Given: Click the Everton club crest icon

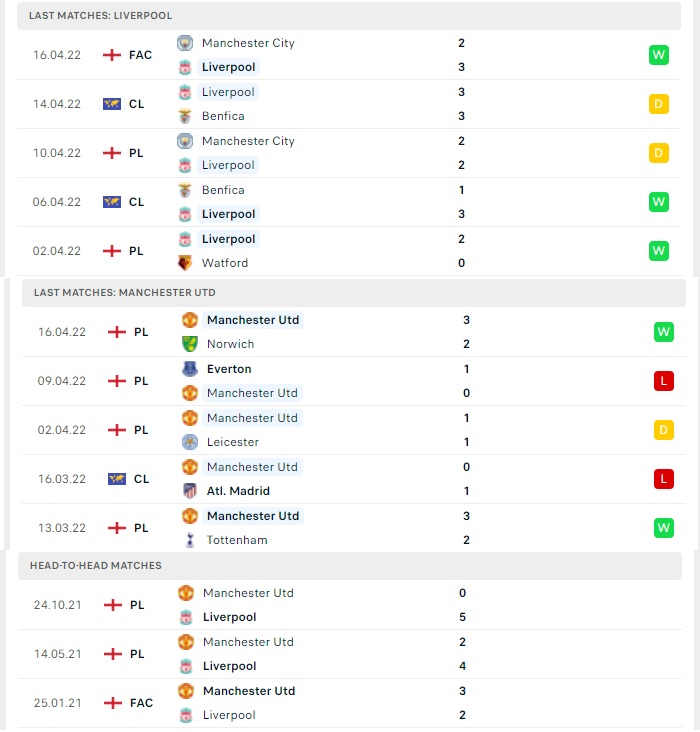Looking at the screenshot, I should click(x=190, y=369).
